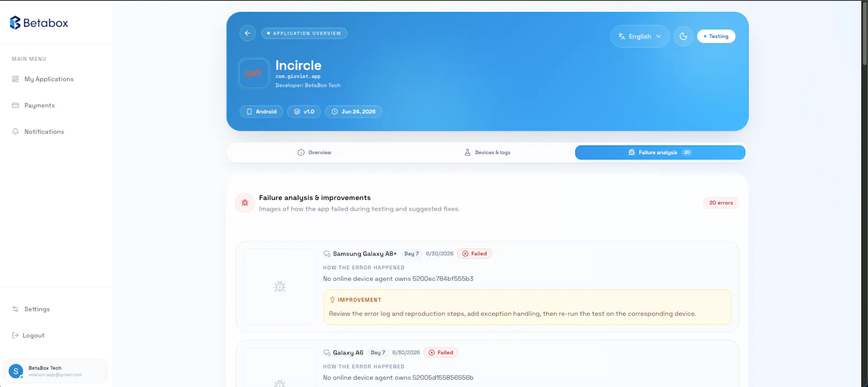Open the English language dropdown

[640, 36]
